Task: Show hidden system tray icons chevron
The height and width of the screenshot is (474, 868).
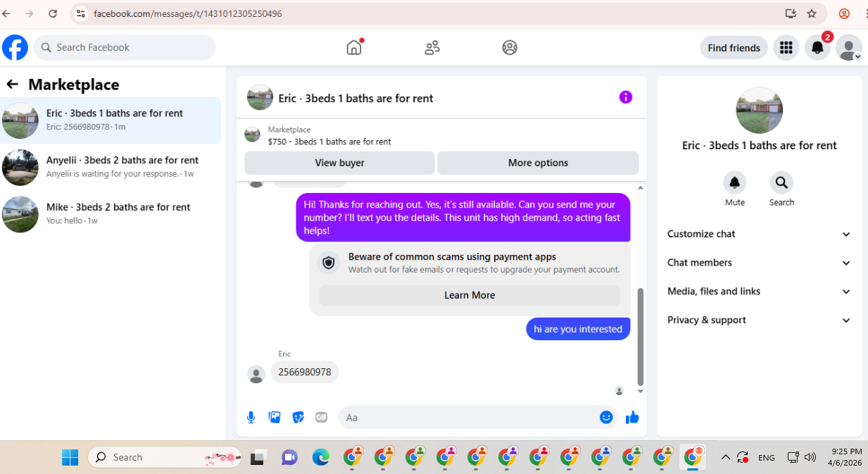Action: click(x=725, y=457)
